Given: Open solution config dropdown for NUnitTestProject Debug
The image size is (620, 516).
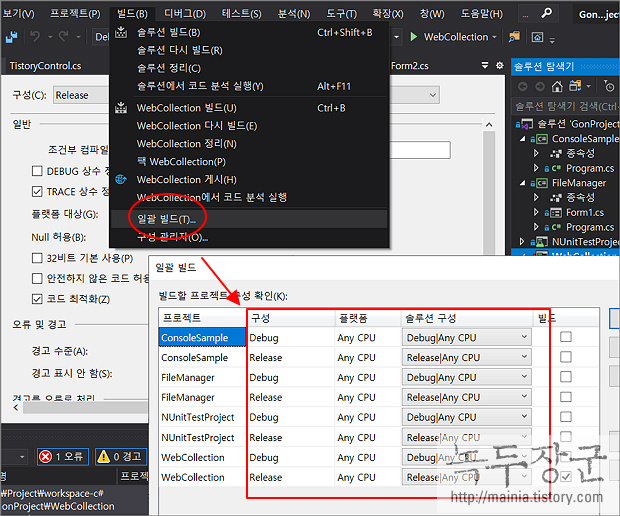Looking at the screenshot, I should coord(467,417).
